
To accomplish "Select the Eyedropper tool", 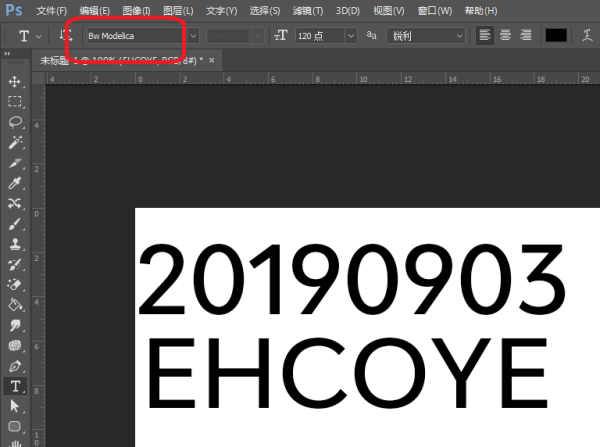I will (15, 183).
